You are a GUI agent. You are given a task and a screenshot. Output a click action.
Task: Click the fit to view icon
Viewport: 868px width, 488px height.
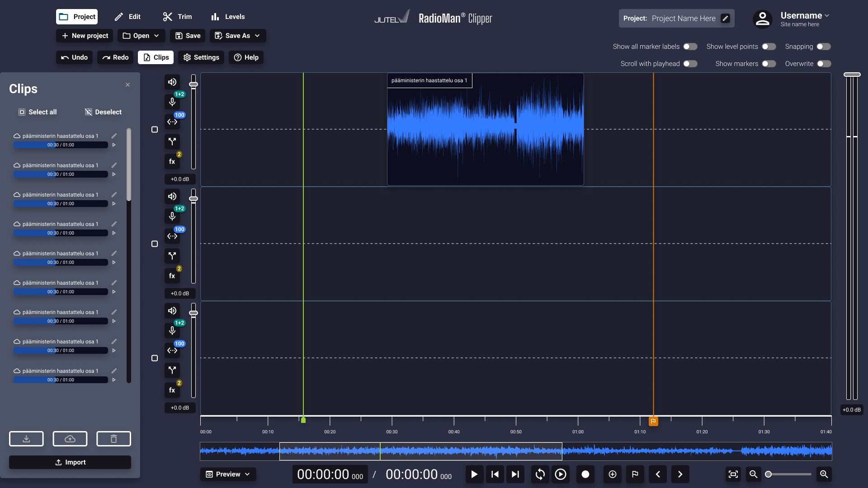[x=733, y=474]
